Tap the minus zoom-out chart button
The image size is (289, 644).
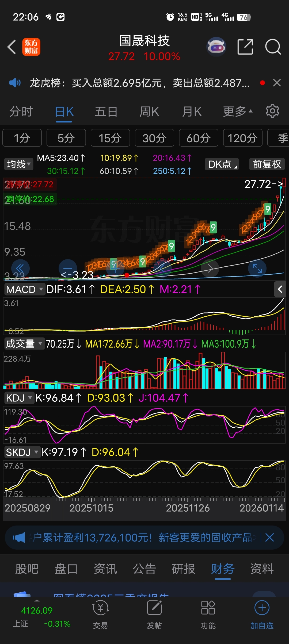tap(68, 268)
